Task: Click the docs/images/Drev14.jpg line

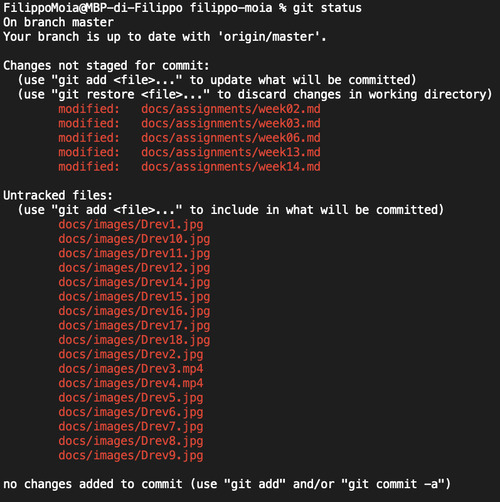Action: pyautogui.click(x=134, y=283)
